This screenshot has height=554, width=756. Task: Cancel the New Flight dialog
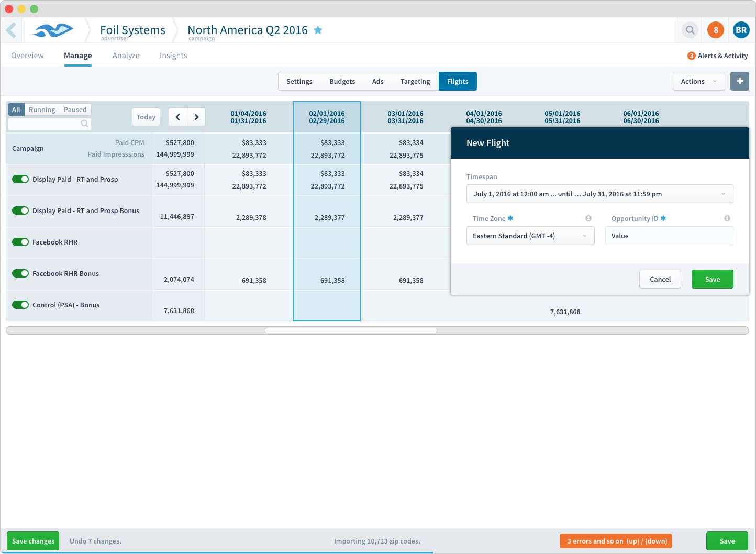(x=660, y=279)
